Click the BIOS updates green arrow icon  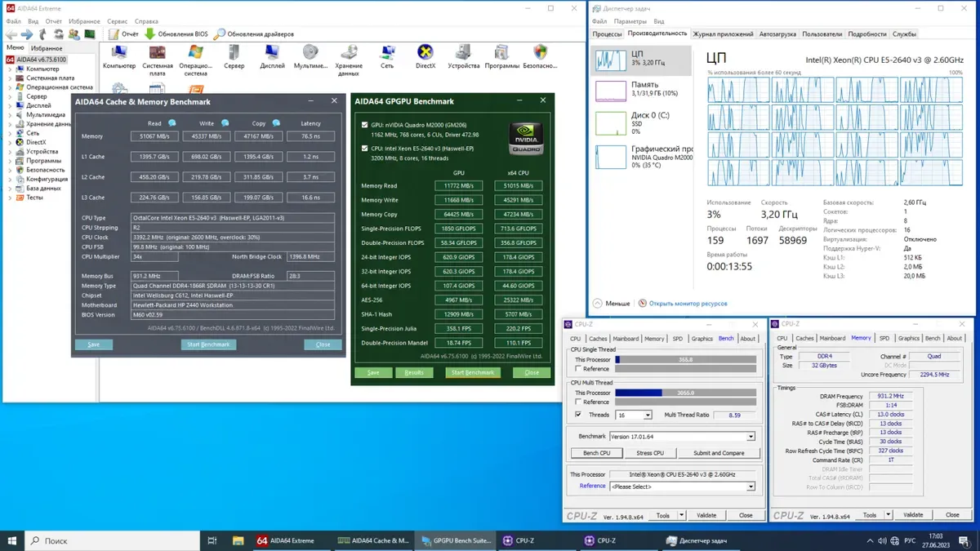[x=149, y=34]
